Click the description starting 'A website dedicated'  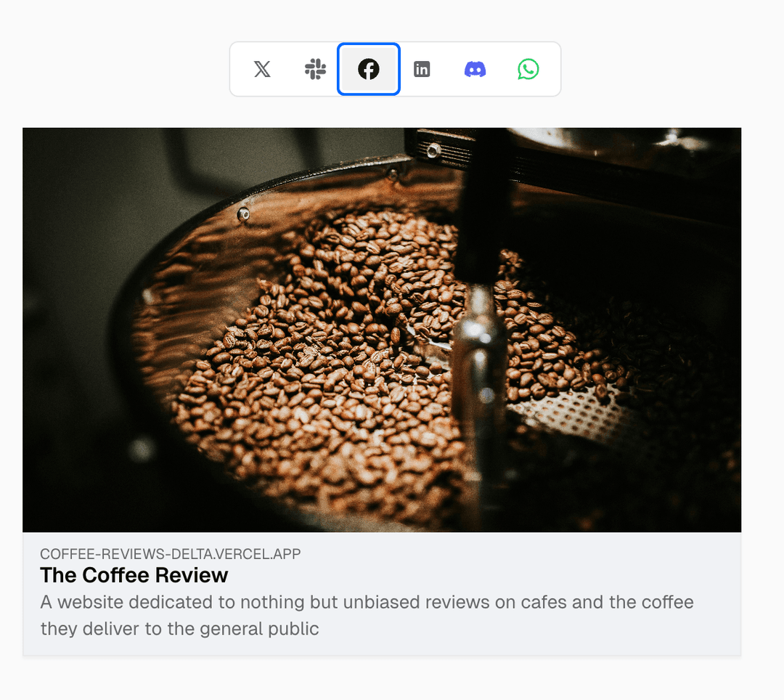(x=367, y=616)
